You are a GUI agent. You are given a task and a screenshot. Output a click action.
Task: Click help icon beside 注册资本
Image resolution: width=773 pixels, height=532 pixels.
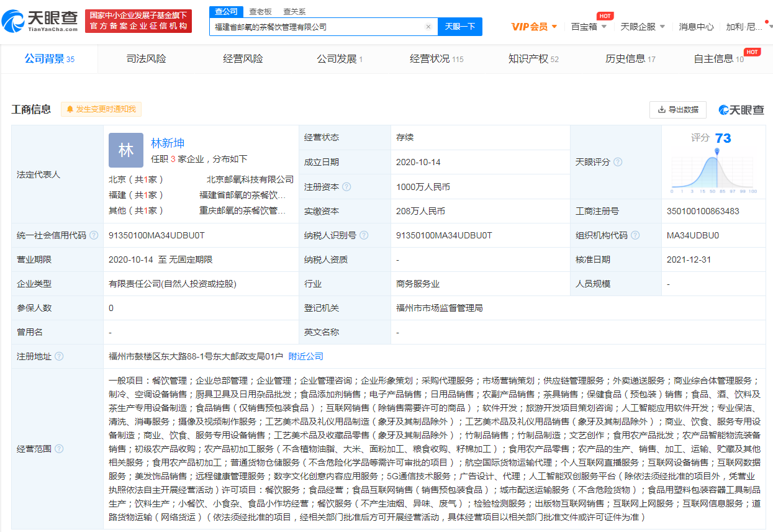point(346,187)
